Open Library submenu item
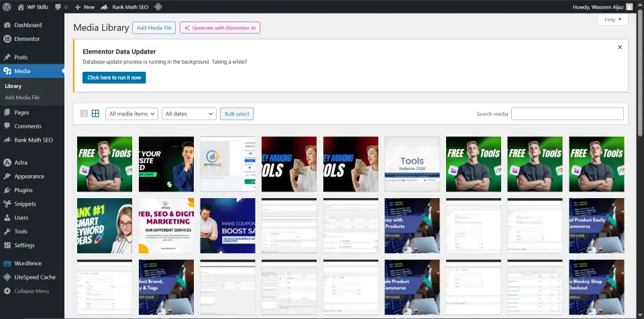 [x=13, y=87]
